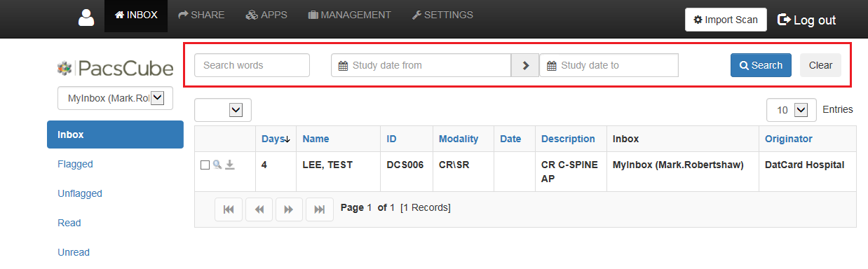Open the SETTINGS menu

(x=442, y=15)
